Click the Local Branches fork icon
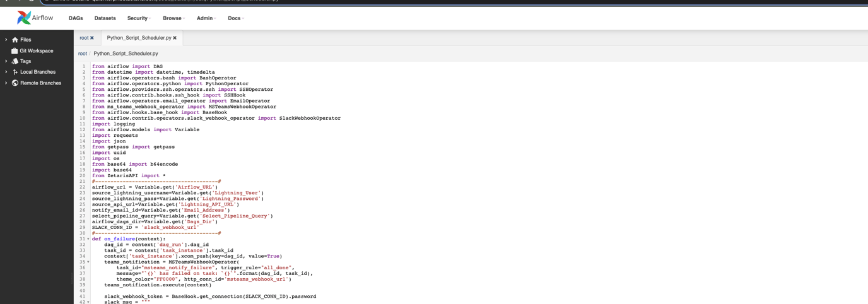868x304 pixels. tap(15, 72)
